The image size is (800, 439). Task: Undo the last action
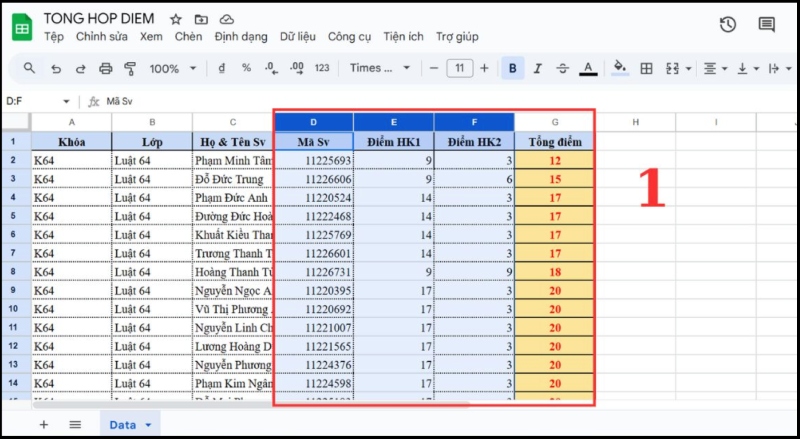(x=56, y=68)
